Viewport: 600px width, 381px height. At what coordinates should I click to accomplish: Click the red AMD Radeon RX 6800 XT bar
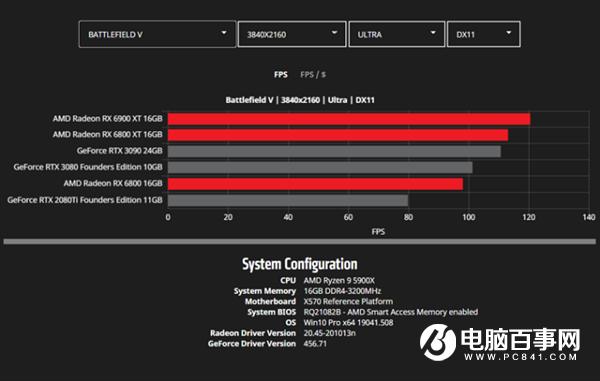pyautogui.click(x=338, y=135)
